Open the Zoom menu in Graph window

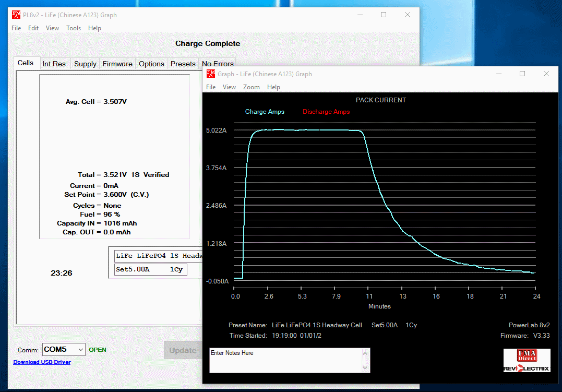click(x=251, y=87)
